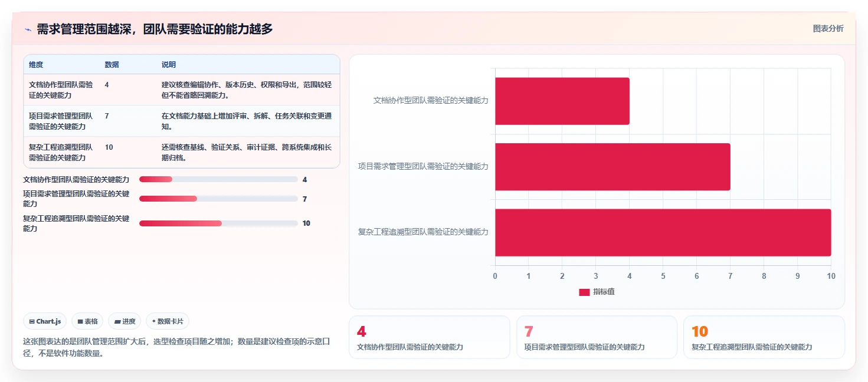Click the 复杂工程追溯型 progress bar
Image resolution: width=868 pixels, height=382 pixels.
click(218, 223)
